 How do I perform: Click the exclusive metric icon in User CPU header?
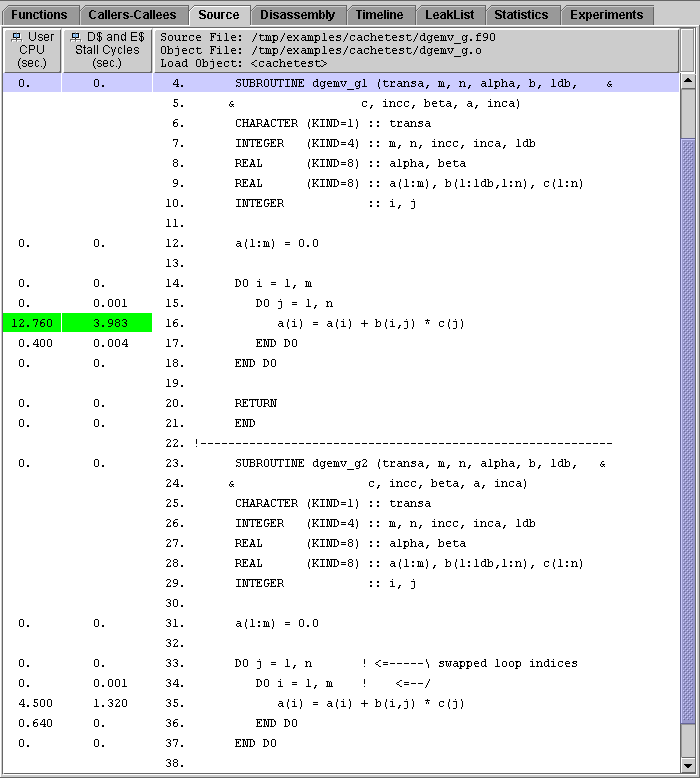(x=17, y=37)
